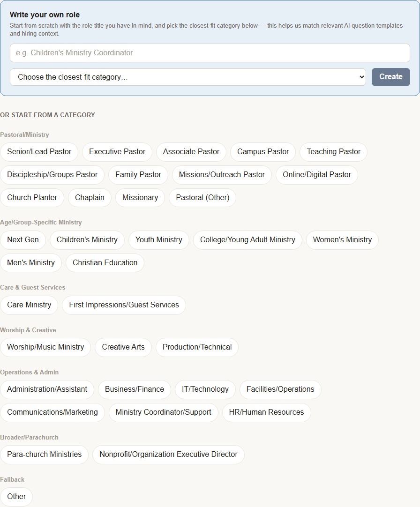The image size is (420, 507).
Task: Click the Operations & Admin label
Action: click(x=30, y=372)
